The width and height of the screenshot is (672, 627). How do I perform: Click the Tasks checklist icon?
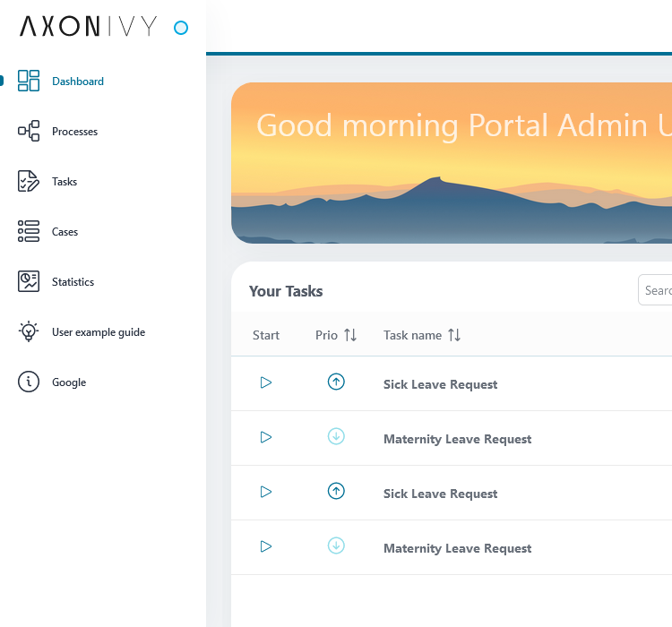pyautogui.click(x=29, y=181)
